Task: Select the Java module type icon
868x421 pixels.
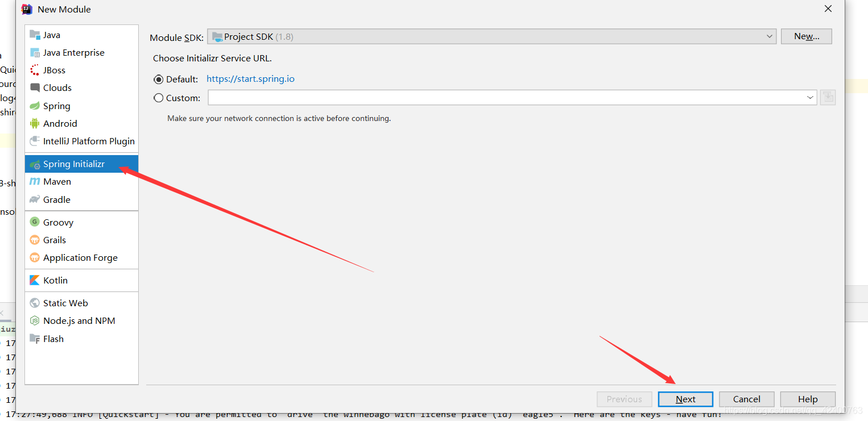Action: [x=35, y=35]
